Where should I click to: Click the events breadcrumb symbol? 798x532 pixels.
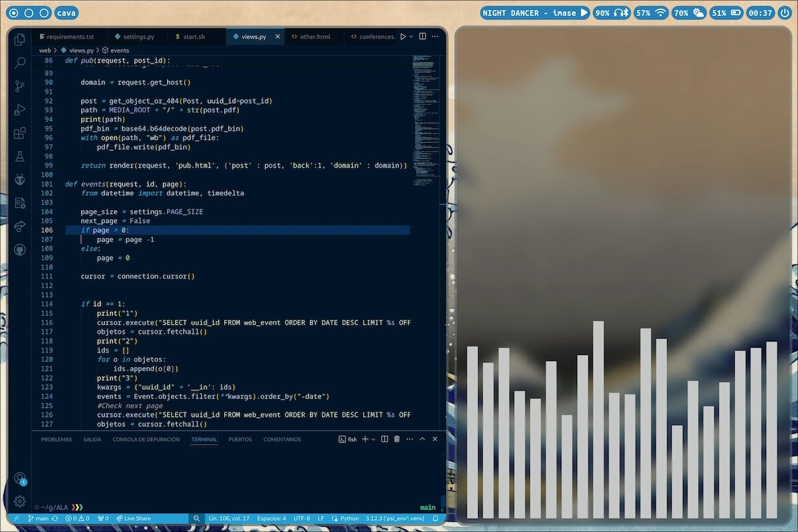point(116,50)
